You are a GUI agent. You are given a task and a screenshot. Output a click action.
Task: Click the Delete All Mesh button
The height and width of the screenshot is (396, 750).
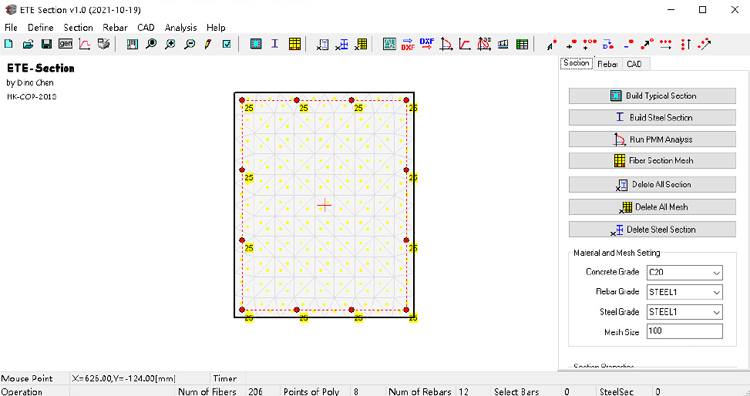click(652, 207)
